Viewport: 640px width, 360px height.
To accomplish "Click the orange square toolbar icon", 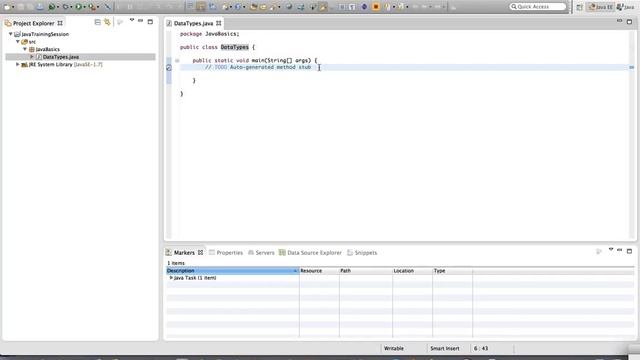I will (376, 7).
